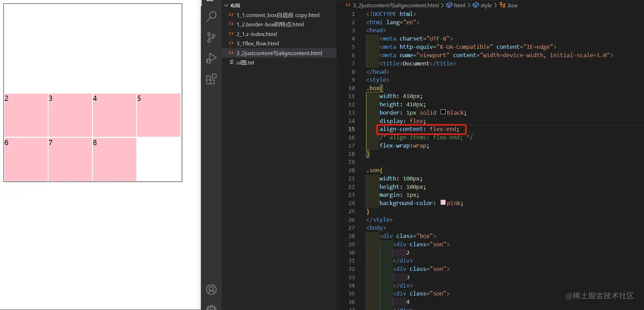Click the '<html lang="en">' code line
The height and width of the screenshot is (310, 644).
tap(393, 22)
